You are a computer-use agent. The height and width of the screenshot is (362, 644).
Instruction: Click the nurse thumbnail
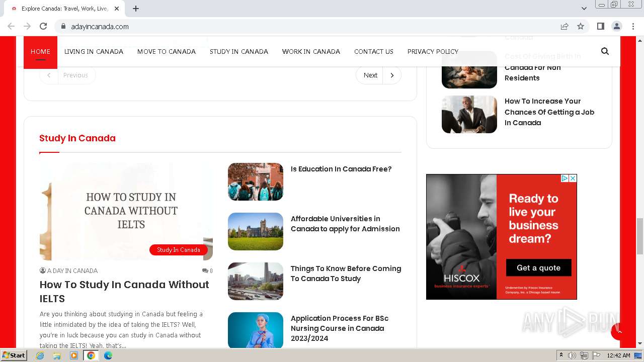256,330
